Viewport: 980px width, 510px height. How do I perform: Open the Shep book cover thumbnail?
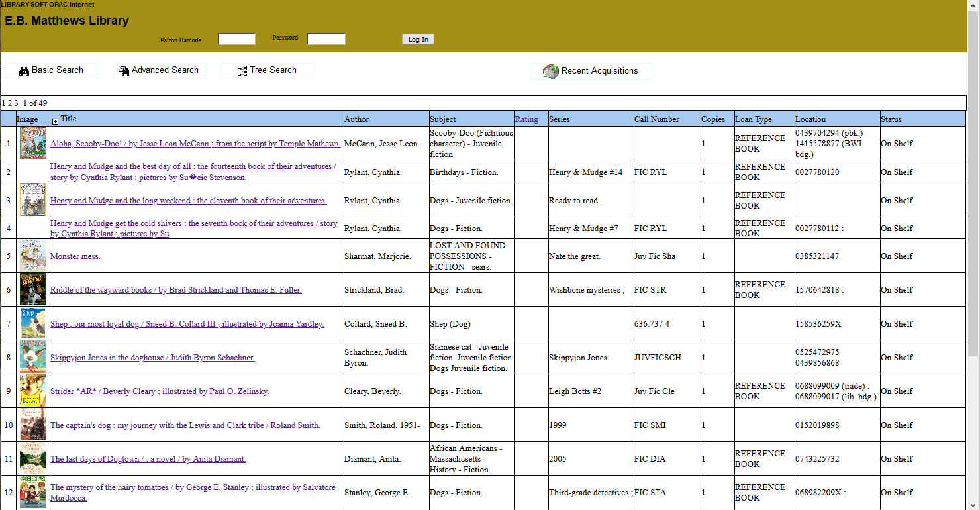pyautogui.click(x=33, y=323)
